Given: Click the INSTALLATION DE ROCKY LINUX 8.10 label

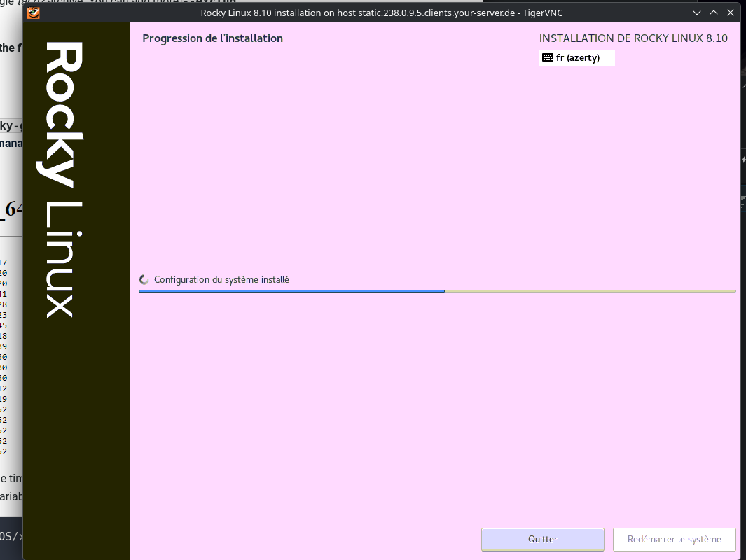Looking at the screenshot, I should click(x=633, y=38).
